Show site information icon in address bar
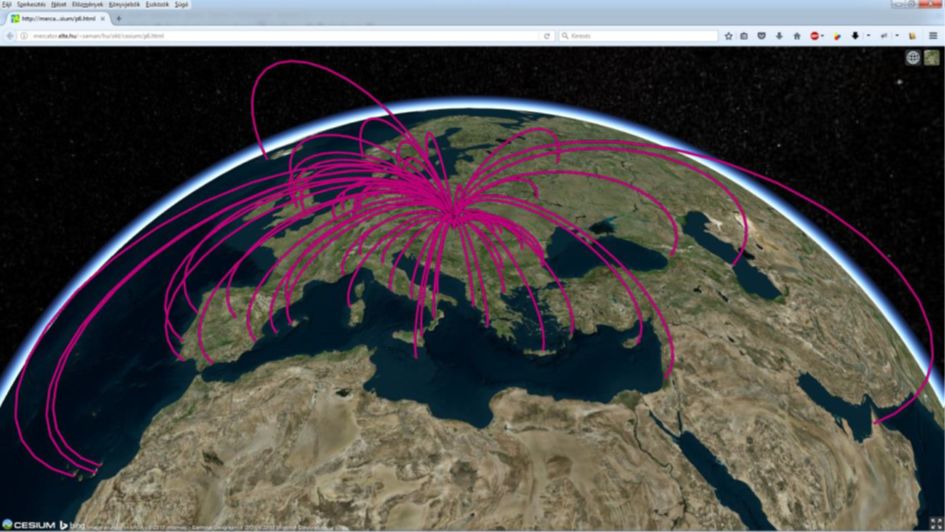This screenshot has height=532, width=945. (x=24, y=36)
